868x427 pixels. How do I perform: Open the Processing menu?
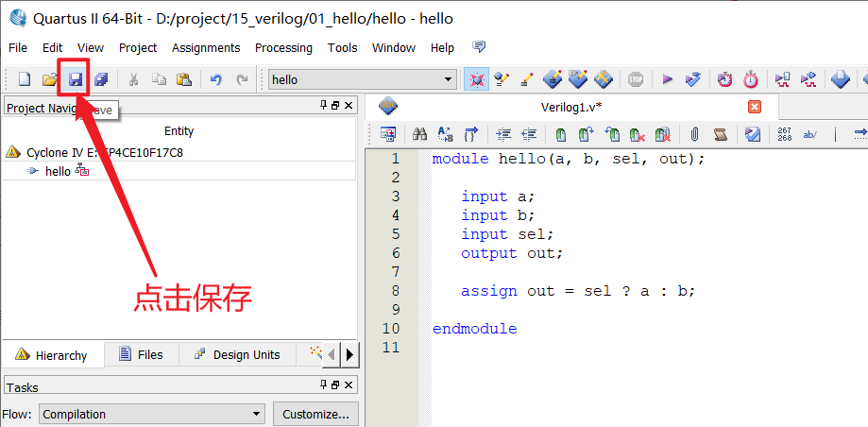pos(283,48)
